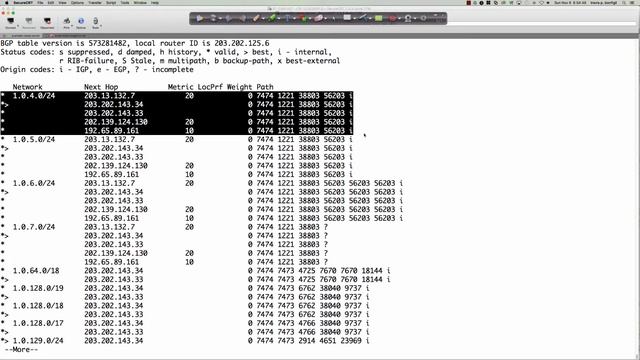
Task: Open the File menu
Action: pos(40,3)
